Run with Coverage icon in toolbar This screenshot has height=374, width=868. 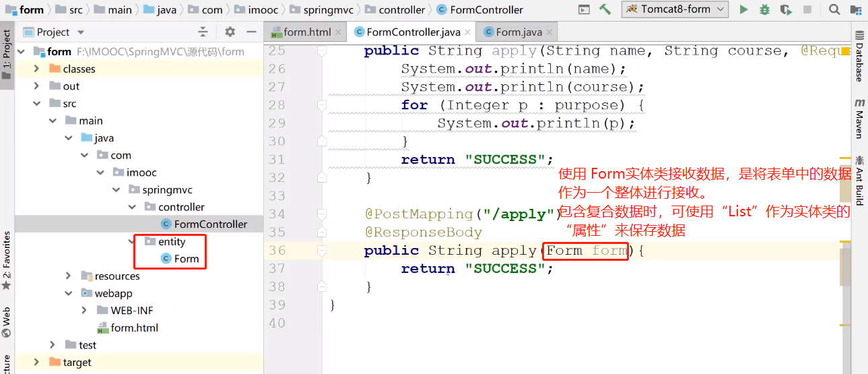click(x=785, y=9)
